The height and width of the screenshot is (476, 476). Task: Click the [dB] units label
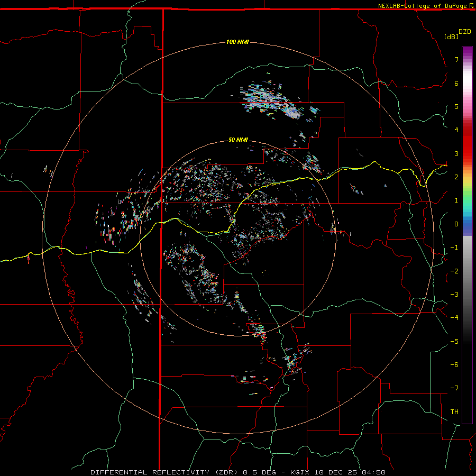coord(451,36)
